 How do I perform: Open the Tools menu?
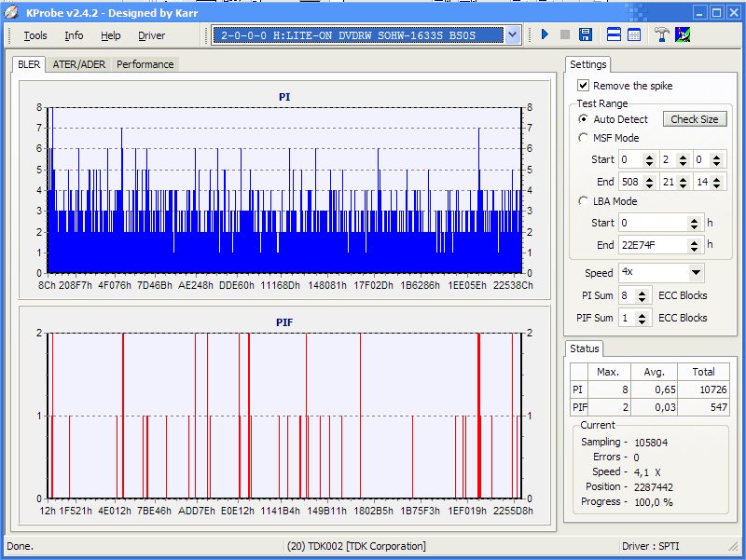click(35, 35)
